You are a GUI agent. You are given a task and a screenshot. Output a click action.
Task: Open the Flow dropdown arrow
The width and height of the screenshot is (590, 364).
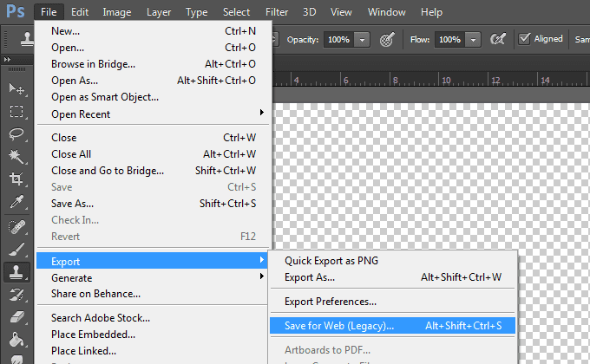point(472,40)
